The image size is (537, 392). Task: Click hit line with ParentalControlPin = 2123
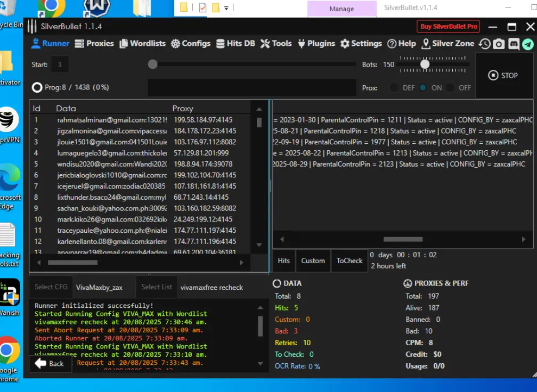point(399,164)
